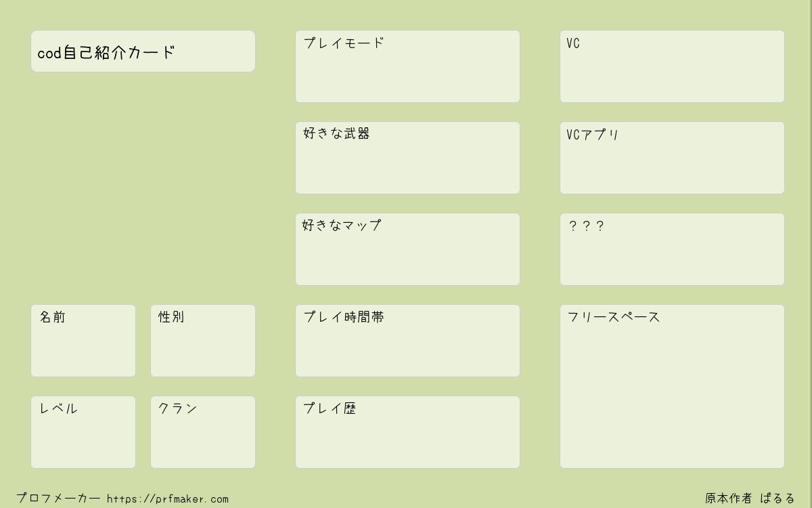Click the 原本作者 ぱるる credit
Image resolution: width=812 pixels, height=508 pixels.
click(x=750, y=499)
